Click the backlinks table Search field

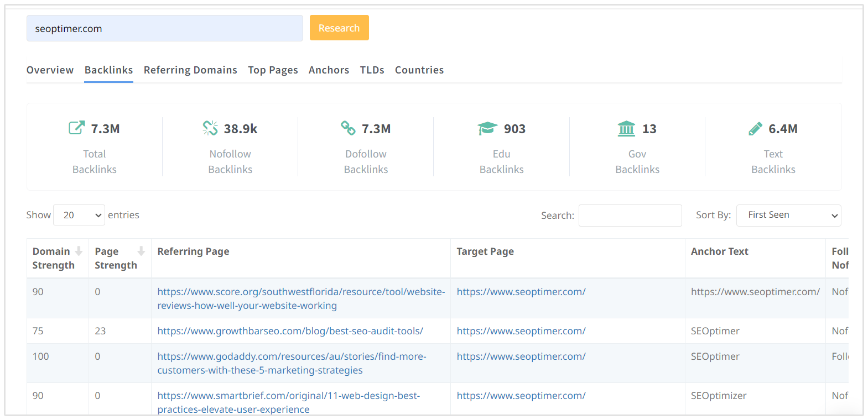630,216
